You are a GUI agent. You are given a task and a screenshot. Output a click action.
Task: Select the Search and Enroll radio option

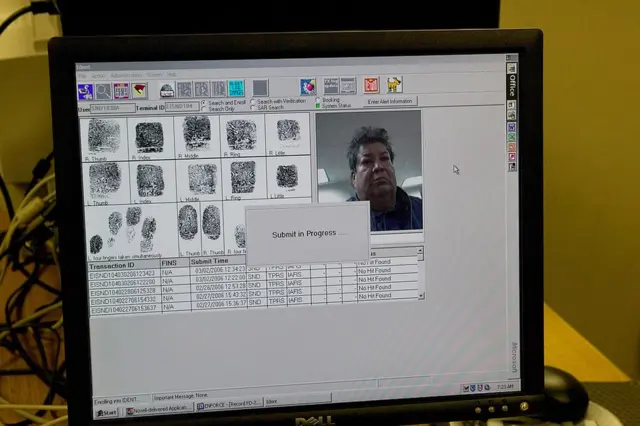coord(204,101)
